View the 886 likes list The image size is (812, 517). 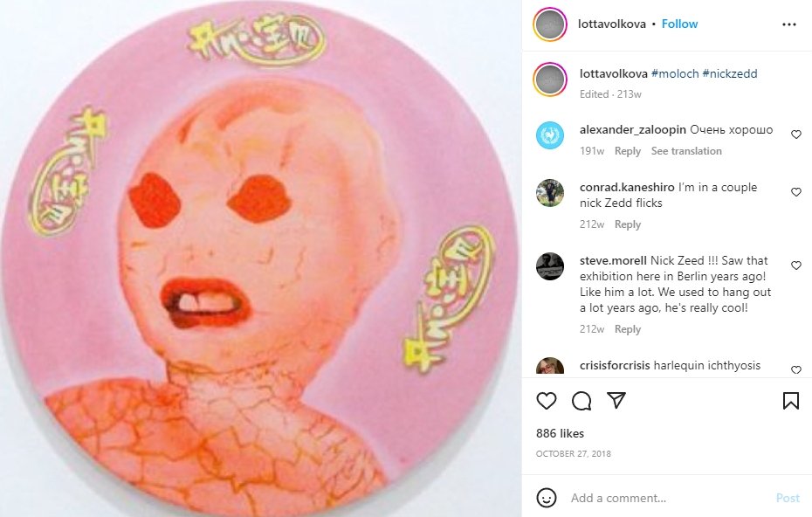click(560, 433)
